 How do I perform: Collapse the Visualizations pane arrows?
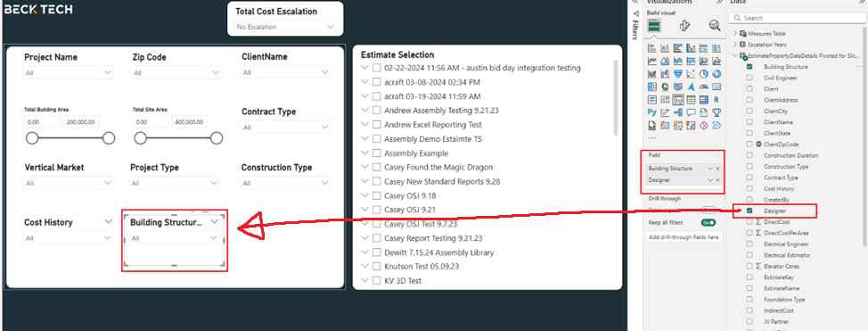point(719,2)
